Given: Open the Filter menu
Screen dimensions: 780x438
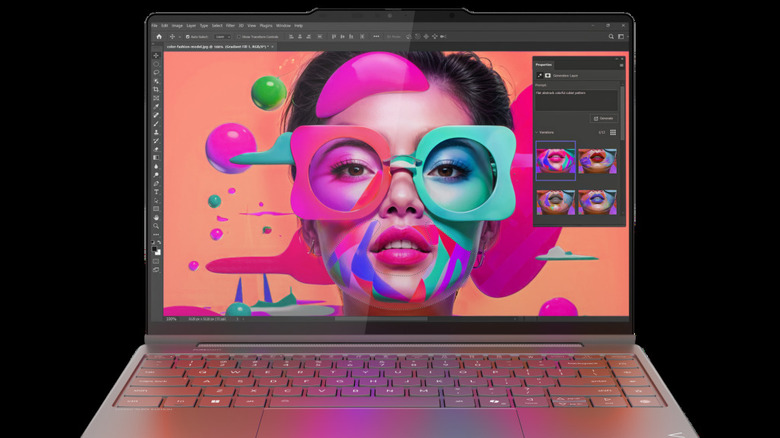Looking at the screenshot, I should point(230,25).
